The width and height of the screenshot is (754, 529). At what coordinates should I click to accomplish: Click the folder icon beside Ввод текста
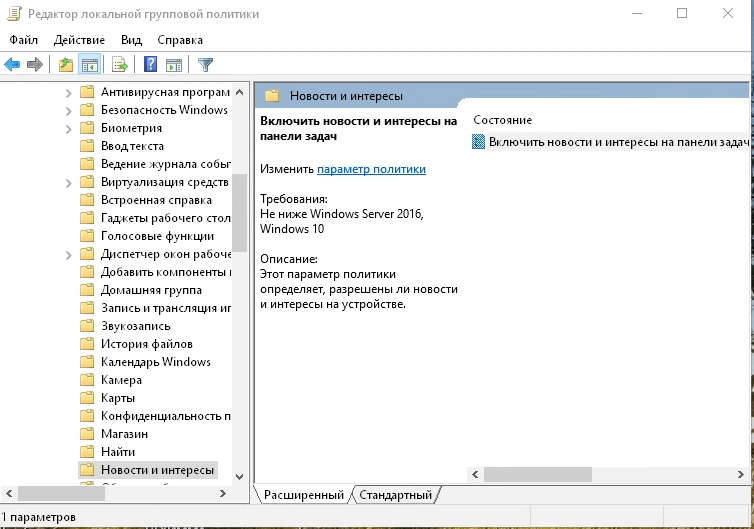87,146
